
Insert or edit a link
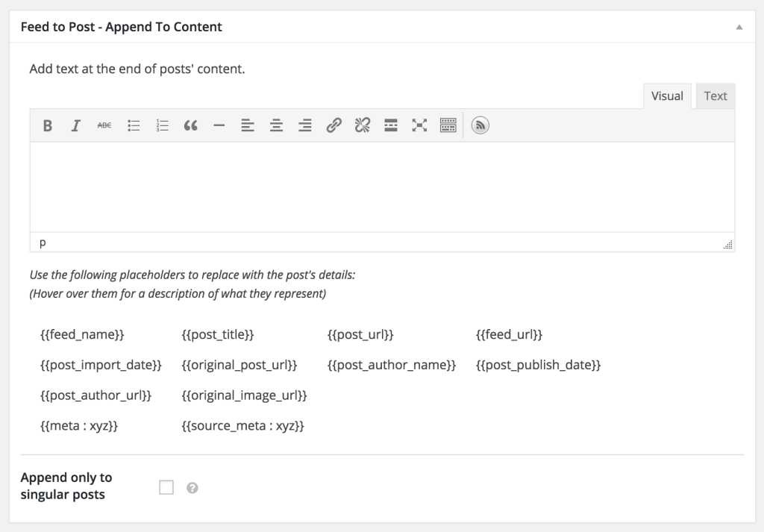[334, 126]
